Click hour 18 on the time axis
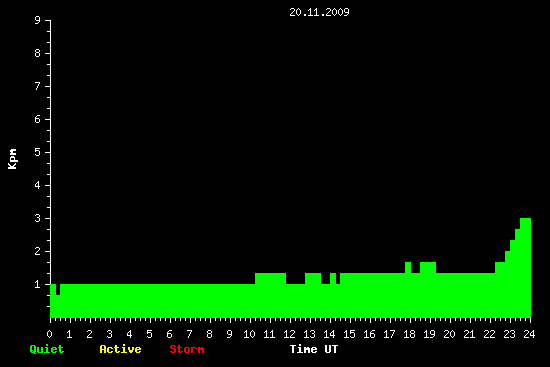 point(409,334)
